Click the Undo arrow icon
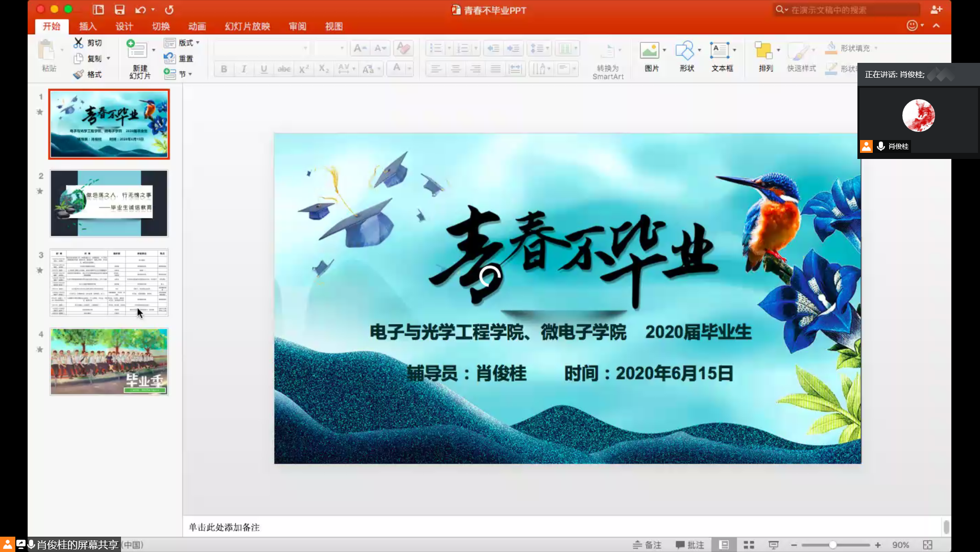Viewport: 980px width, 552px height. point(140,10)
